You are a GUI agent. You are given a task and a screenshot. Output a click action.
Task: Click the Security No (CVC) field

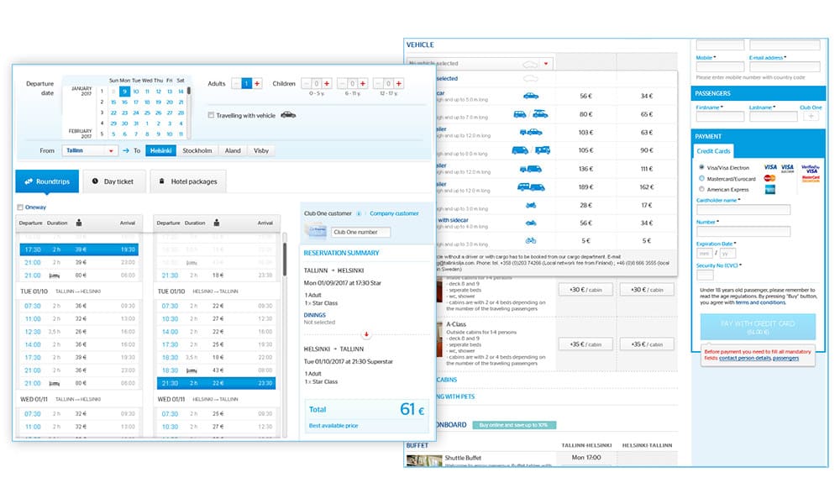pyautogui.click(x=705, y=275)
